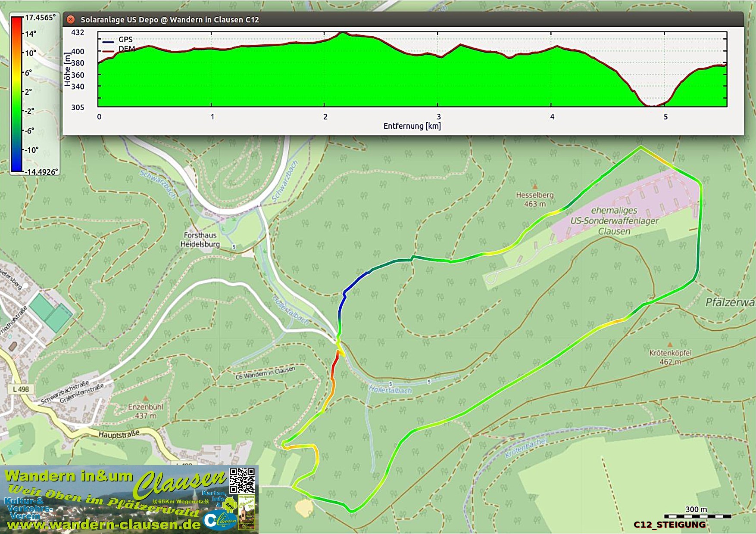Click the Enzenbühl peak triangle marker
Screen dimensions: 756x534
click(x=146, y=398)
